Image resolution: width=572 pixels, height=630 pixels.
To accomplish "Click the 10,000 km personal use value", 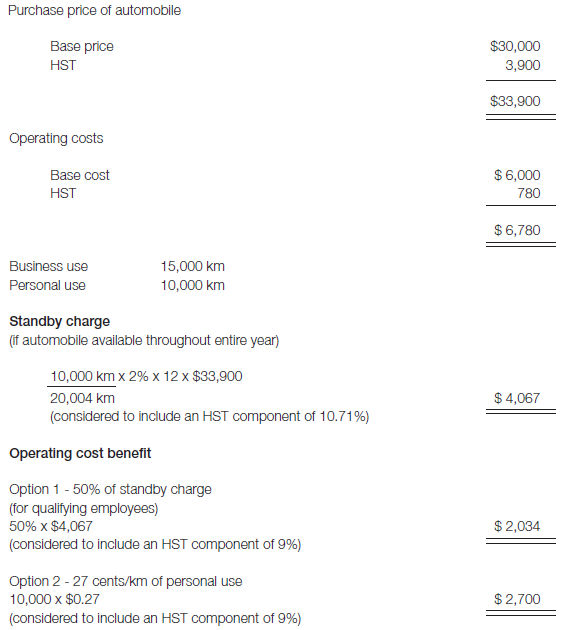I will point(193,285).
